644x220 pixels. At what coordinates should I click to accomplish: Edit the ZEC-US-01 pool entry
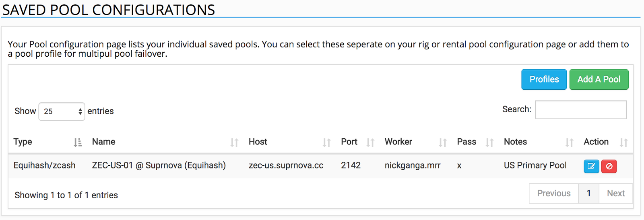591,166
